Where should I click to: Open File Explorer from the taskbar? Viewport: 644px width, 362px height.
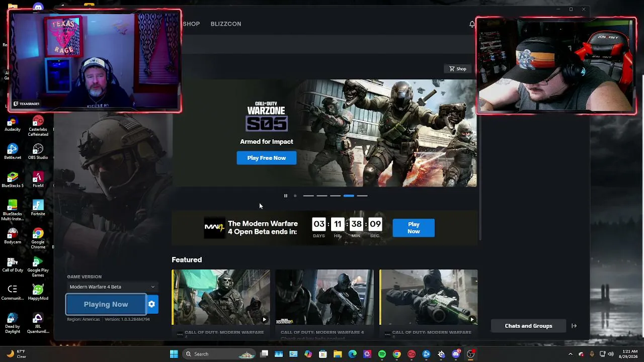point(338,354)
